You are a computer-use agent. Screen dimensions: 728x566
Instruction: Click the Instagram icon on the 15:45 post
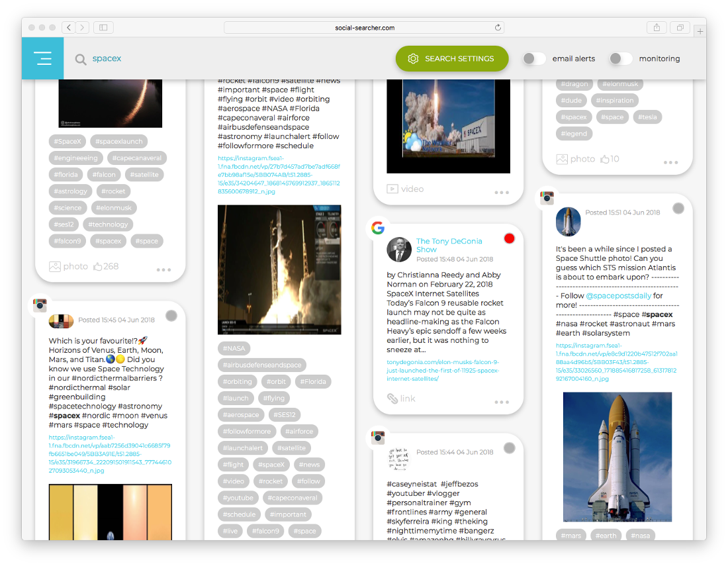click(x=40, y=305)
